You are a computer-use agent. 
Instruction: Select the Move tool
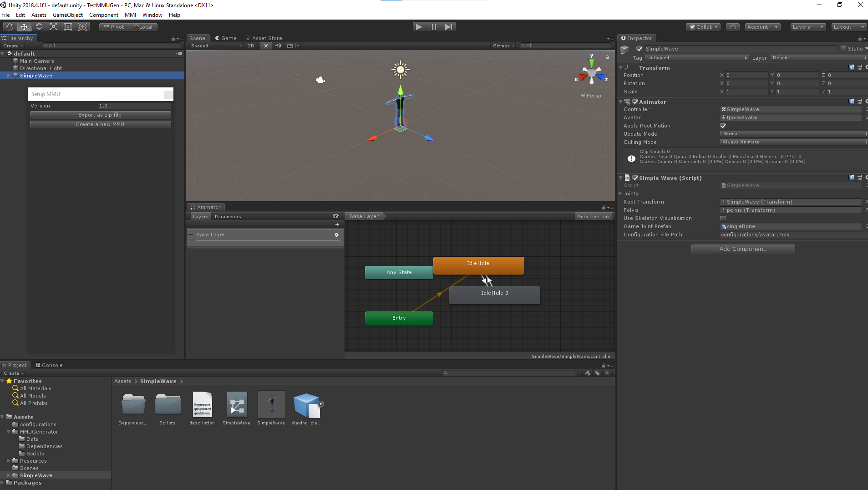(24, 27)
